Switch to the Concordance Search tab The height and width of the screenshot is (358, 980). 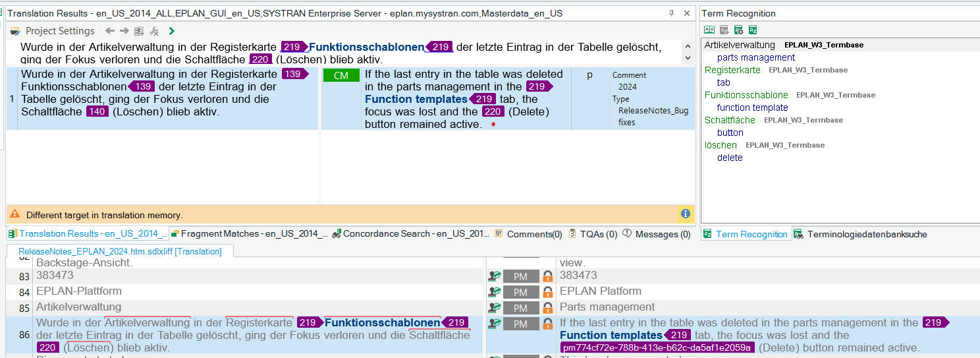(x=411, y=234)
